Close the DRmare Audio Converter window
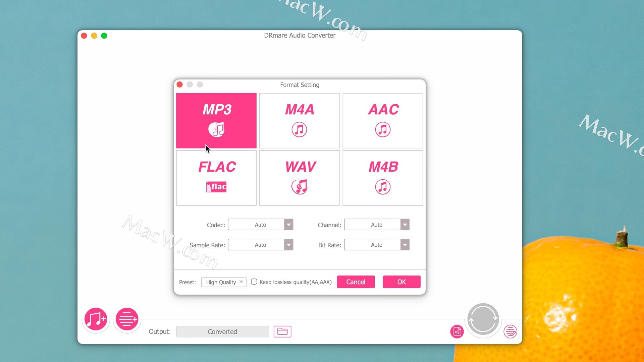 coord(84,36)
